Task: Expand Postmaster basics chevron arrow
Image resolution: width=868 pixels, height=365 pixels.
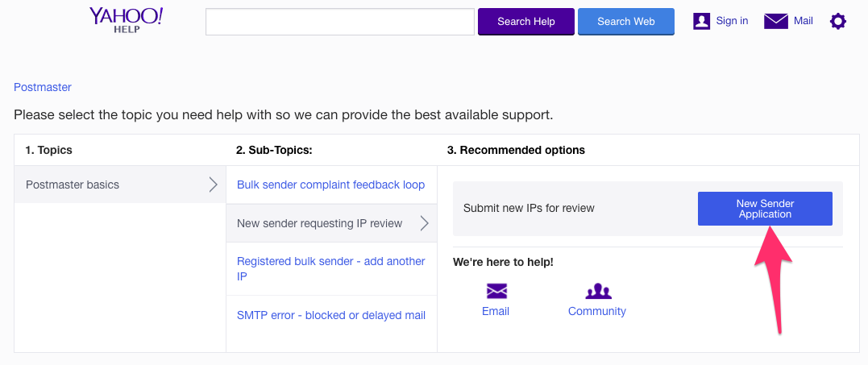Action: click(x=213, y=185)
